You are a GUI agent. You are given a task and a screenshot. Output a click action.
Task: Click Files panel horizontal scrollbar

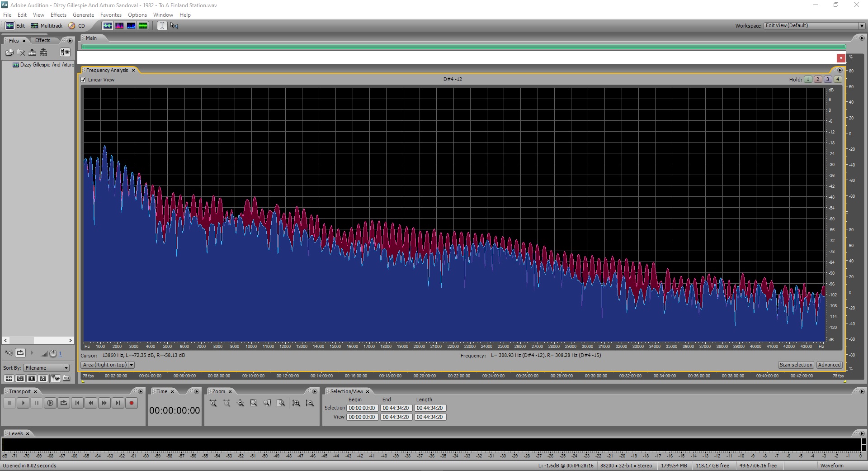click(38, 340)
